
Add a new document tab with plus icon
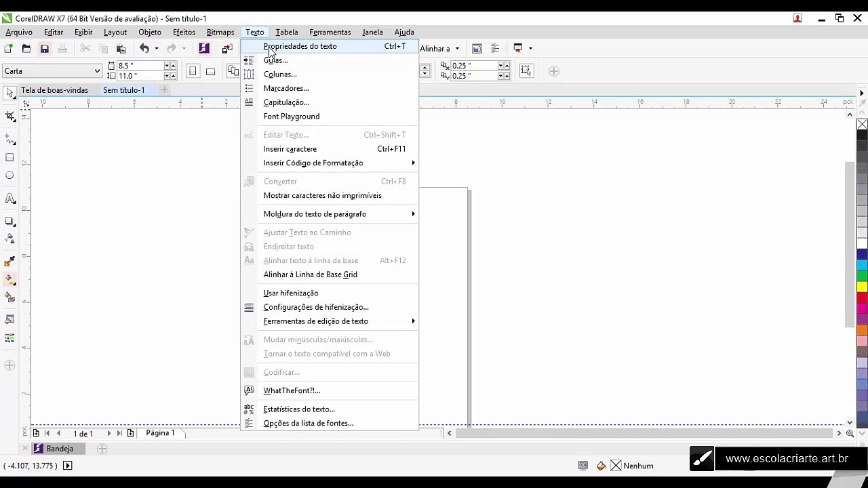point(163,90)
